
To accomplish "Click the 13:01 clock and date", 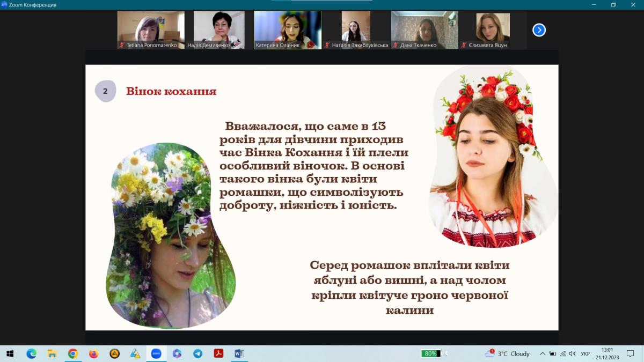I will click(607, 353).
